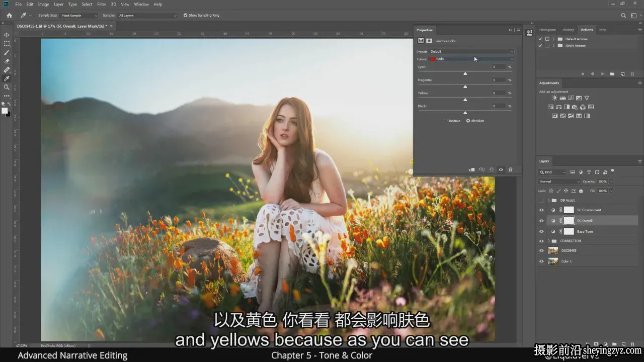Viewport: 644px width, 362px height.
Task: Open the File menu
Action: (x=19, y=4)
